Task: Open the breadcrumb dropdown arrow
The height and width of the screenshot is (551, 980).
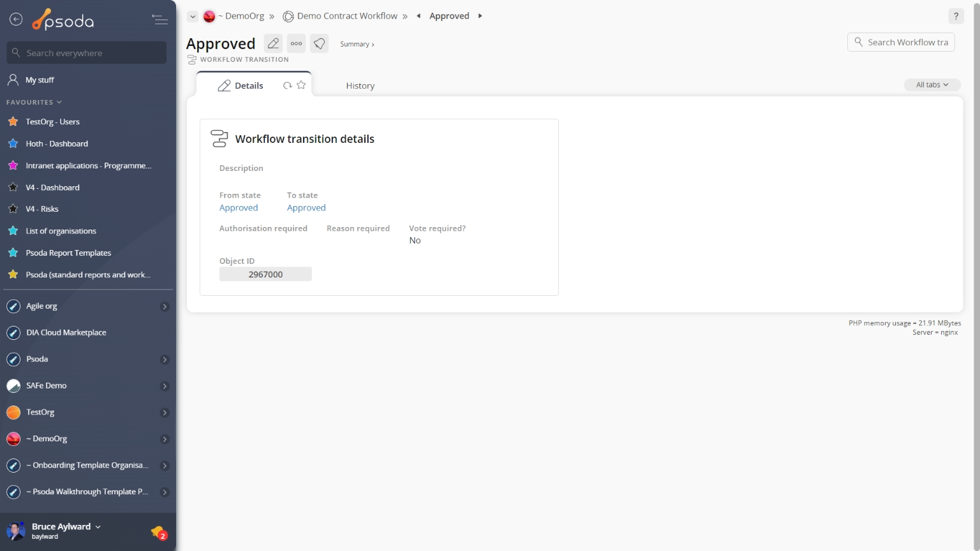Action: [x=193, y=17]
